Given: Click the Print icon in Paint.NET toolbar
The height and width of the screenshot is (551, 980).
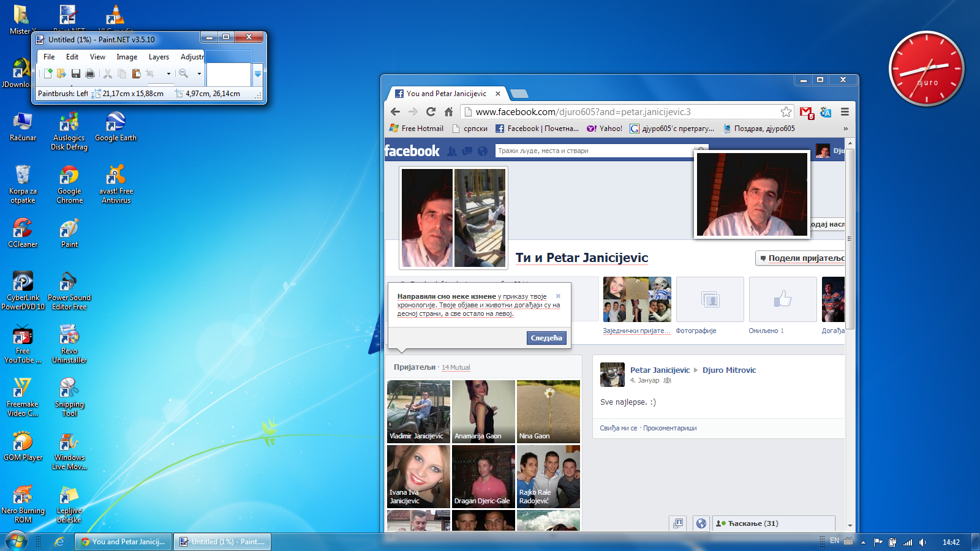Looking at the screenshot, I should pos(90,74).
